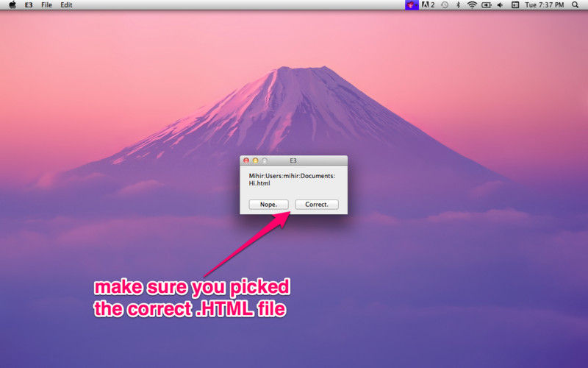This screenshot has width=588, height=368.
Task: Click the E3 dialog title bar
Action: coord(293,160)
